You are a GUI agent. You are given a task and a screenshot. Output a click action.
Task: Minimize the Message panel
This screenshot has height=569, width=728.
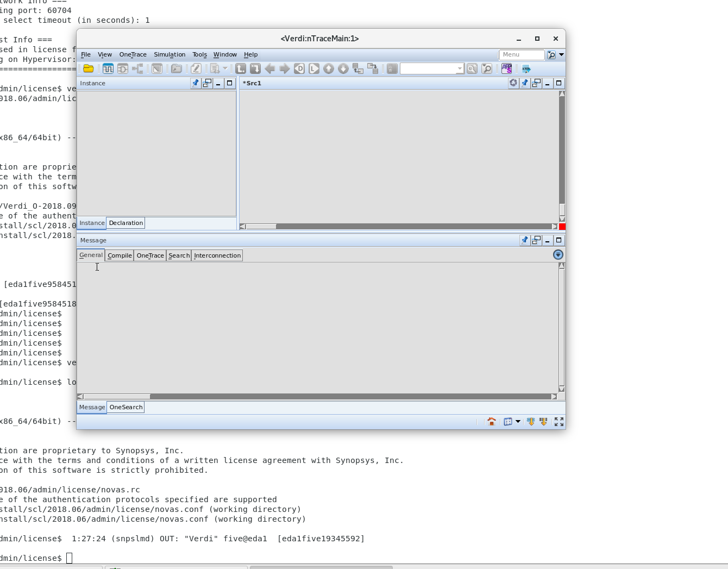548,240
